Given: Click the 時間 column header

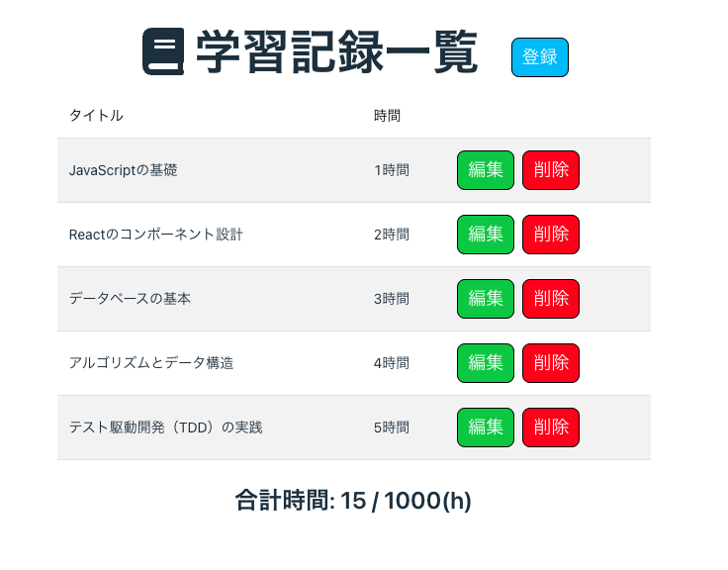Looking at the screenshot, I should pyautogui.click(x=387, y=115).
